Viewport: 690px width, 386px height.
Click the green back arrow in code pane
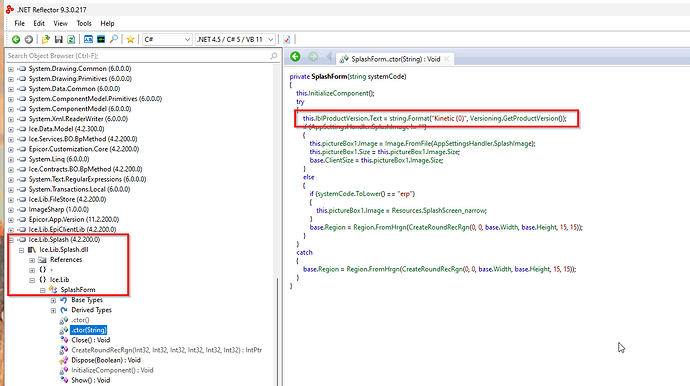tap(295, 56)
